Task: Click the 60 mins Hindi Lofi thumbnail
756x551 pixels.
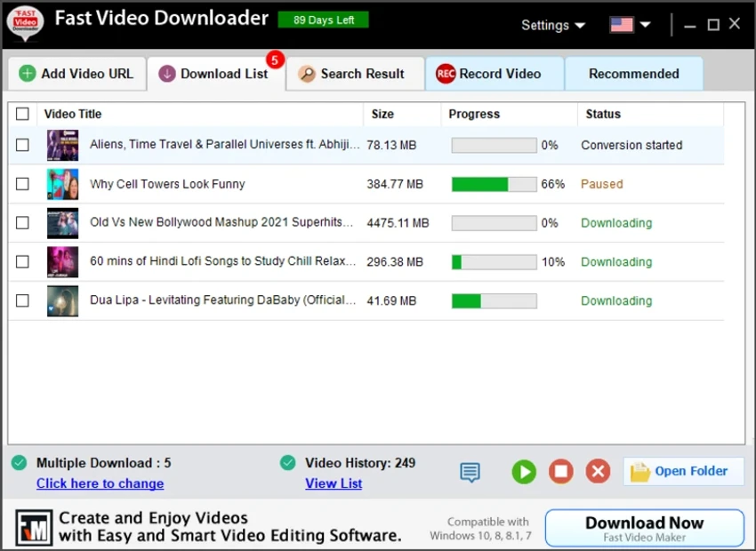Action: [62, 262]
